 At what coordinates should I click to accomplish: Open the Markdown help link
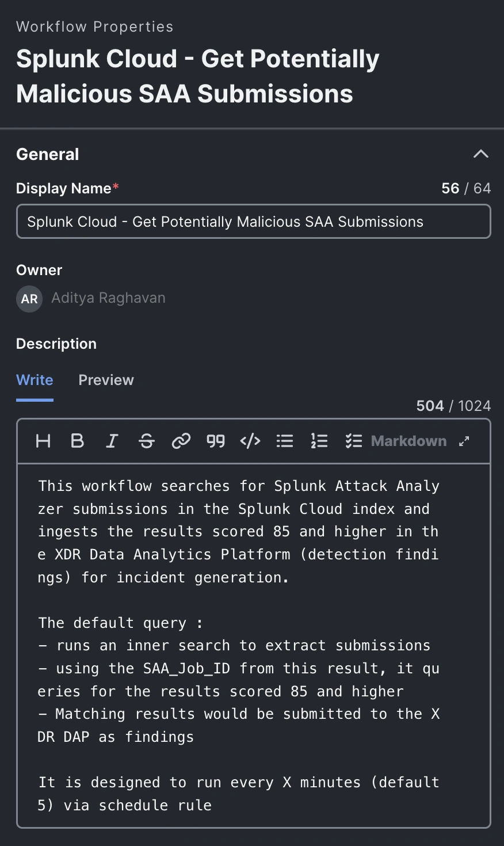point(409,441)
